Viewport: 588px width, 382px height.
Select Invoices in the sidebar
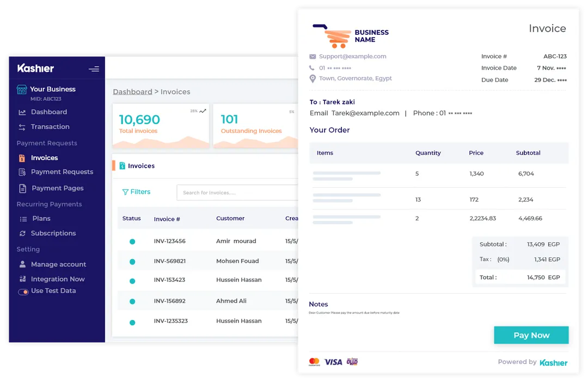44,158
